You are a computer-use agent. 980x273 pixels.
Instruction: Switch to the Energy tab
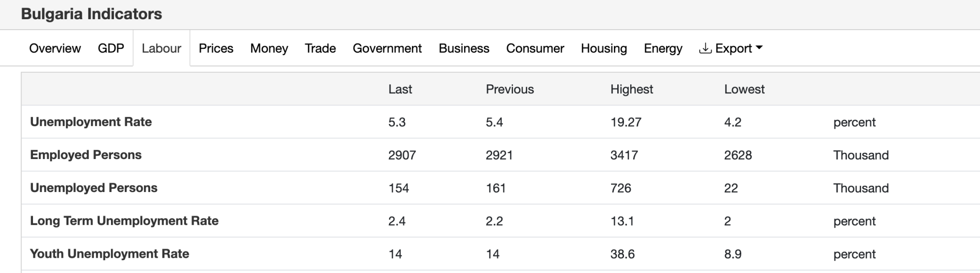coord(663,48)
